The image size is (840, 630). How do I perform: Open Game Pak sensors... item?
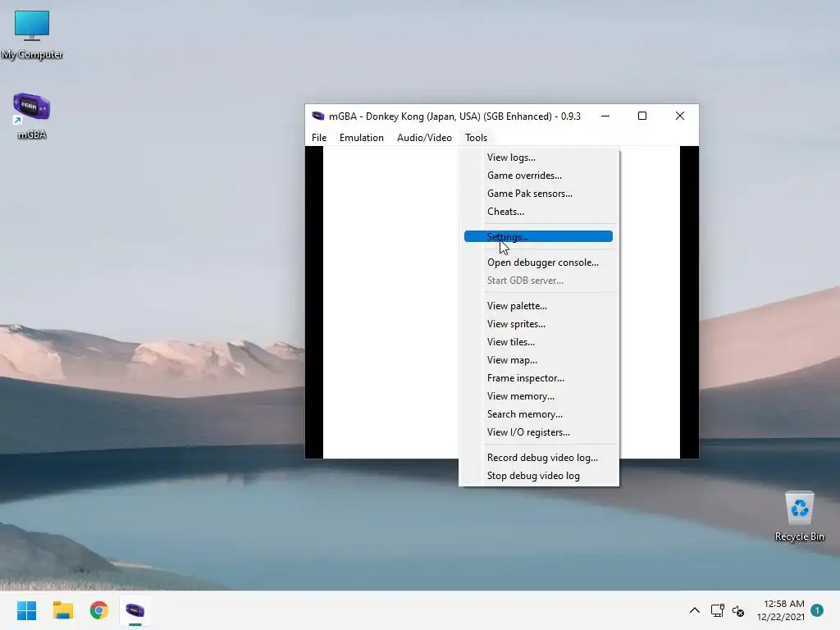pos(538,194)
